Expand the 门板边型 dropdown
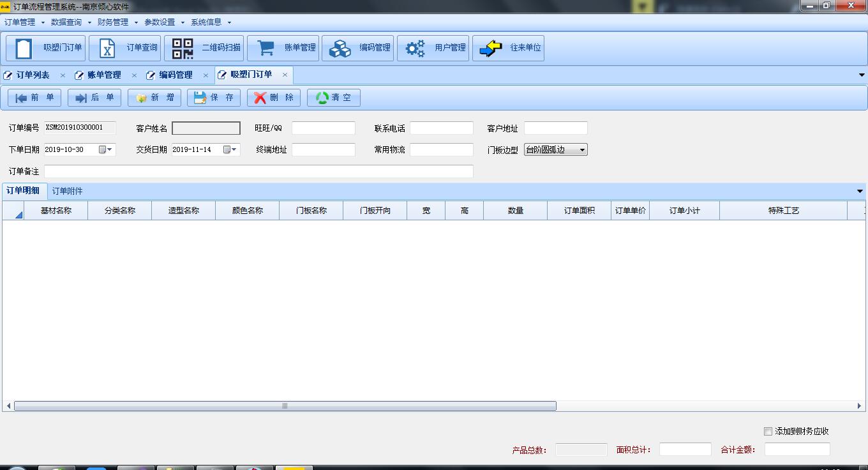The image size is (868, 470). pos(582,150)
